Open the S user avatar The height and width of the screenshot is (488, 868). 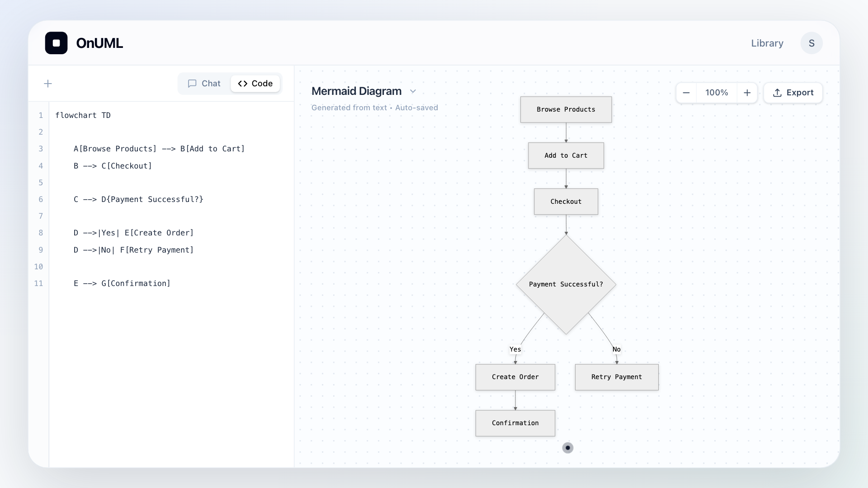[x=811, y=43]
